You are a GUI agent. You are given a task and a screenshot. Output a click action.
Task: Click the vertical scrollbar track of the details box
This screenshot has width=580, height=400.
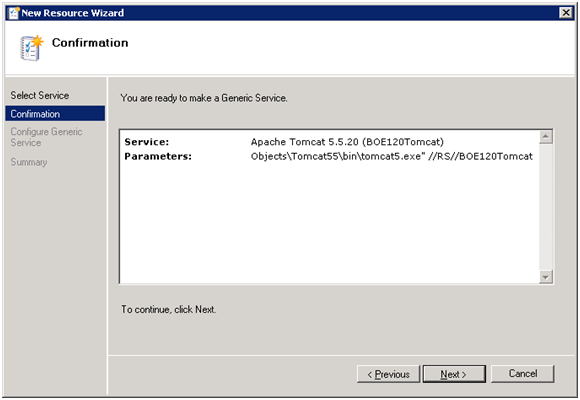point(546,207)
